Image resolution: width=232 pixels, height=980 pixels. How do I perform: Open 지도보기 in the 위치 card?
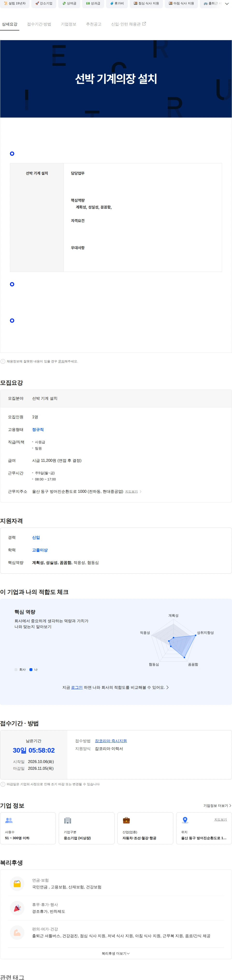pos(221,819)
